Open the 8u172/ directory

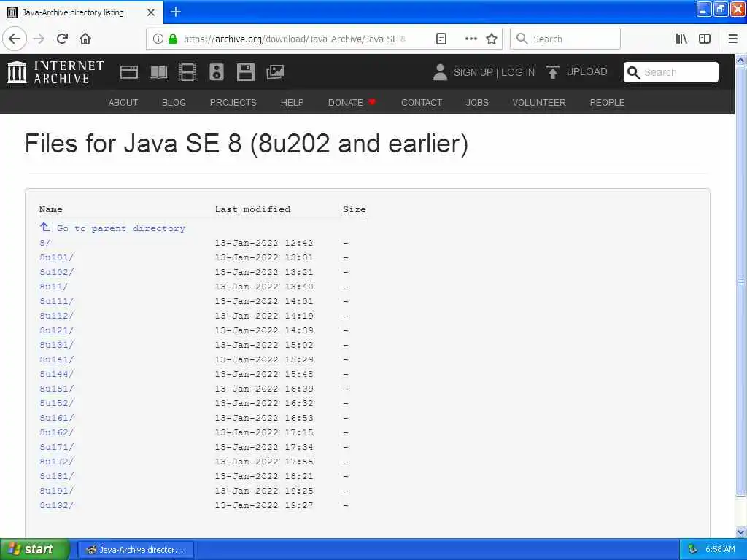[x=57, y=462]
